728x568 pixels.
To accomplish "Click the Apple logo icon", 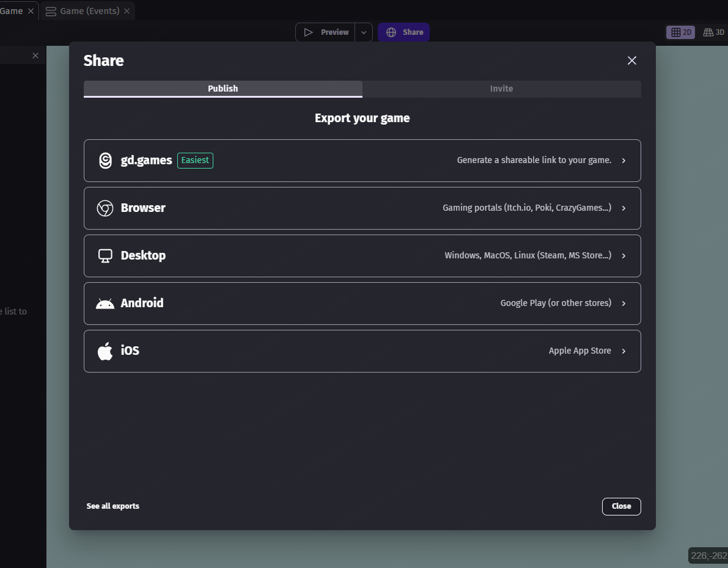I will (105, 351).
